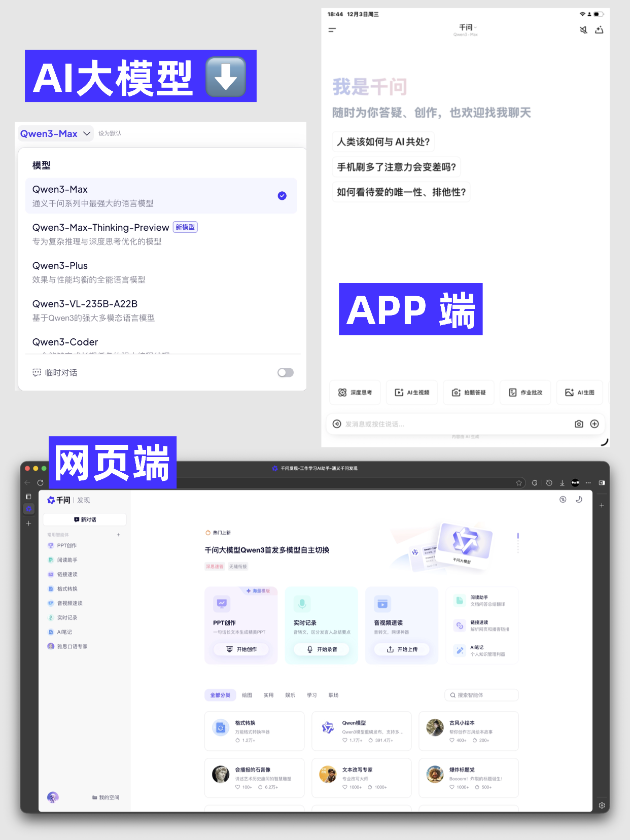Screen dimensions: 630x840
Task: Reload the page in the web browser
Action: pyautogui.click(x=40, y=482)
